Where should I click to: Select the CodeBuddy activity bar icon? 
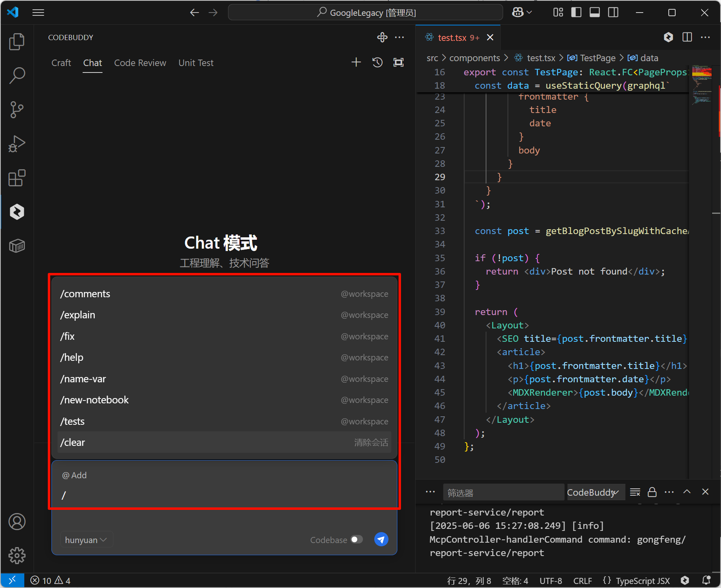(x=17, y=212)
